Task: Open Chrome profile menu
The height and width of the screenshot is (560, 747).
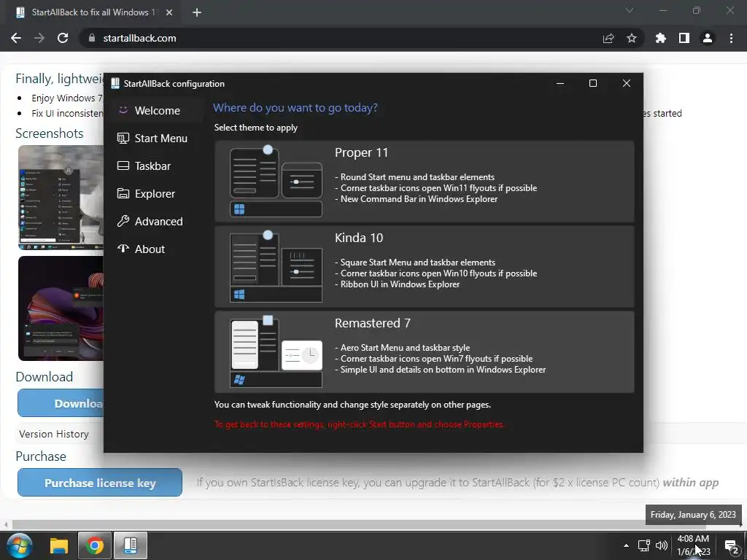Action: (x=708, y=38)
